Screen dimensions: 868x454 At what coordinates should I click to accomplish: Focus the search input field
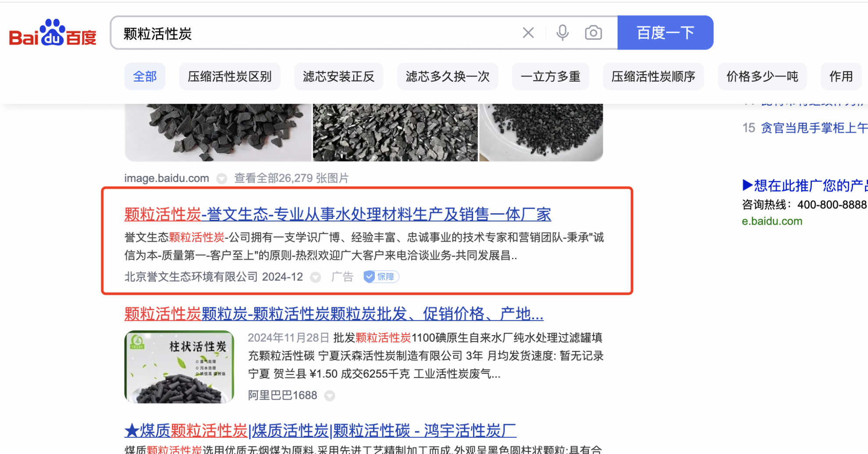click(x=316, y=33)
